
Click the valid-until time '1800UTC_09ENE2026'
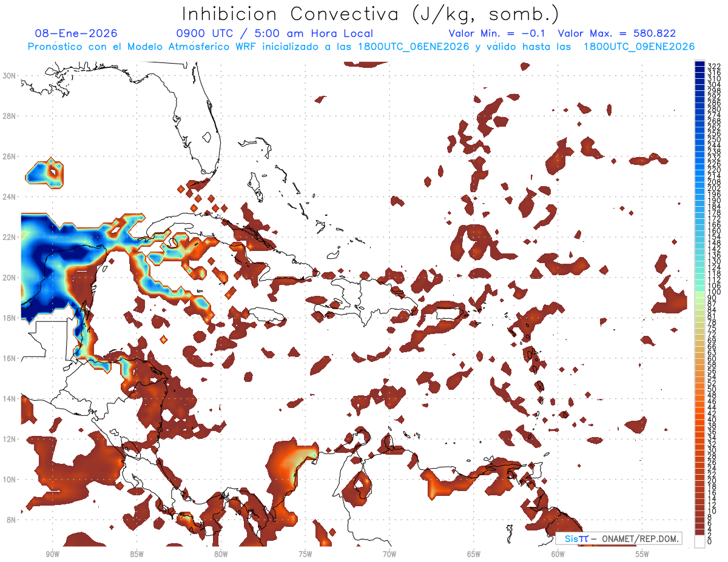tap(639, 47)
